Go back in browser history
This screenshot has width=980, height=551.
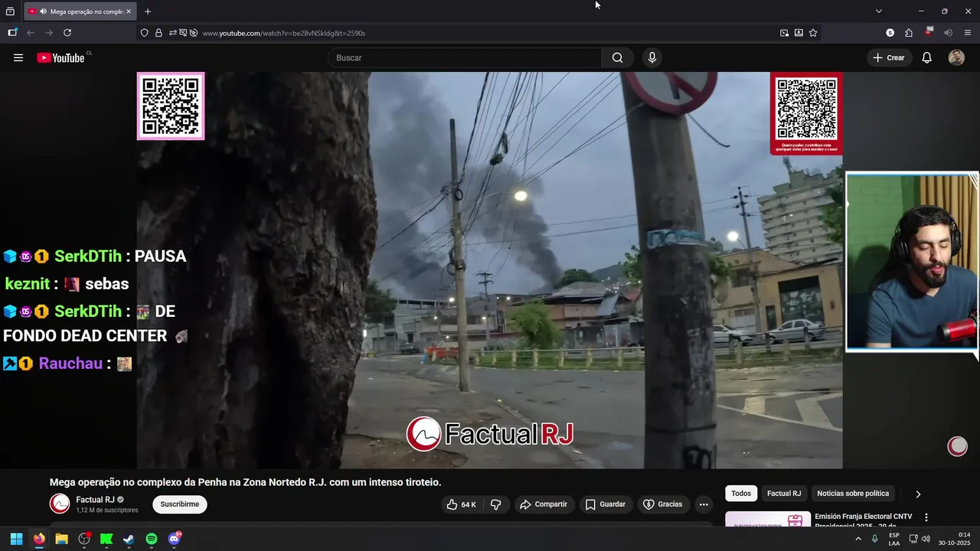31,33
